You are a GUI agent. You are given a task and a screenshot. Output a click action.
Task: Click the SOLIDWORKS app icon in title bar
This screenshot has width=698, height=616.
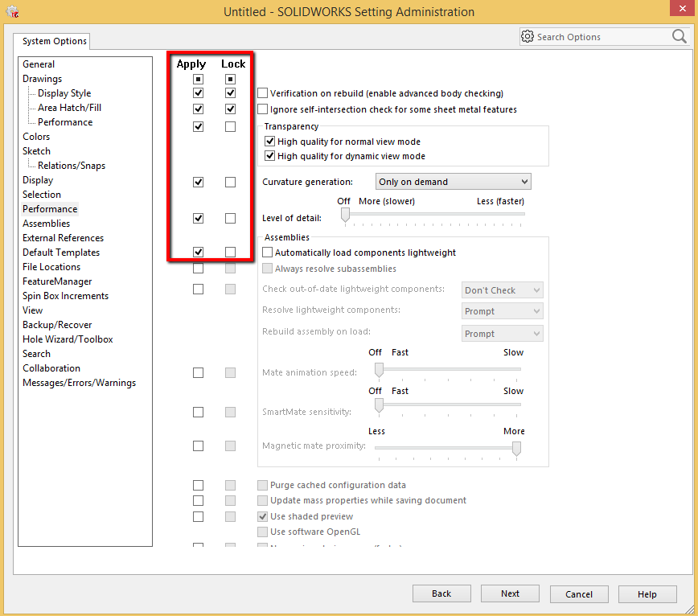pos(13,11)
